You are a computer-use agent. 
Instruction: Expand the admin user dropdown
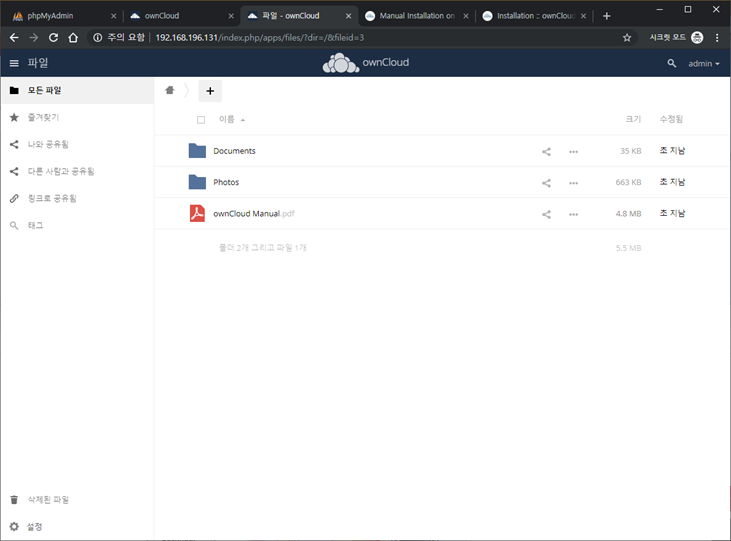pyautogui.click(x=703, y=63)
